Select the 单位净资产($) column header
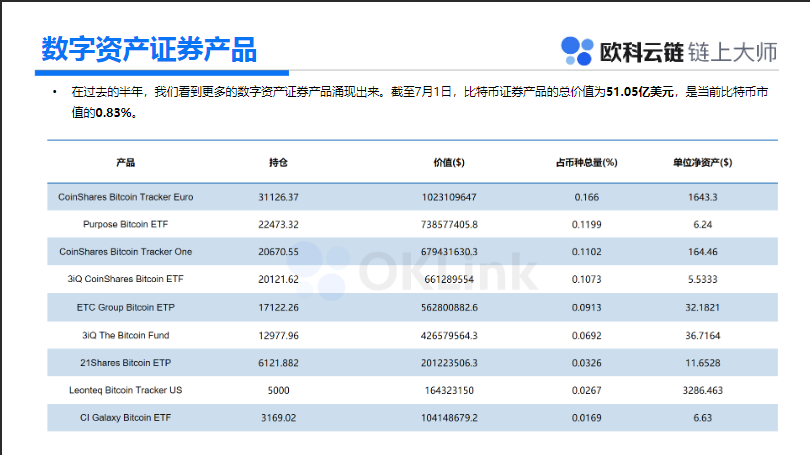Image resolution: width=810 pixels, height=455 pixels. tap(703, 163)
